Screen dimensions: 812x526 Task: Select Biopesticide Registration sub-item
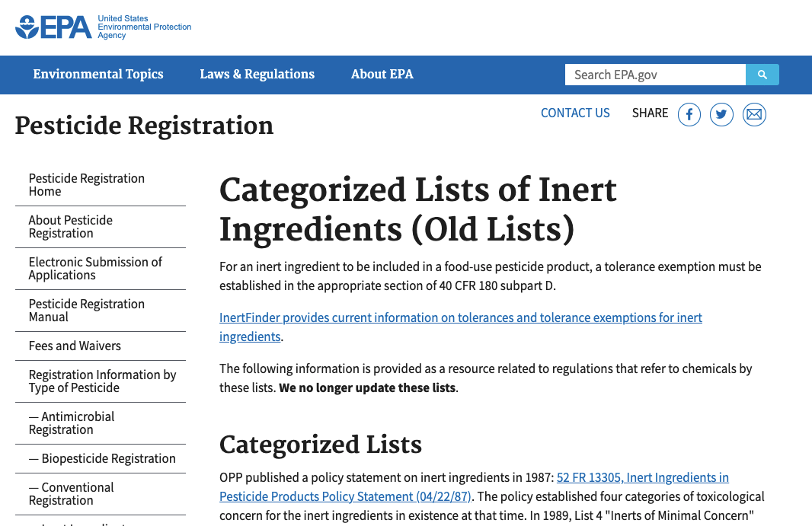[x=101, y=459]
